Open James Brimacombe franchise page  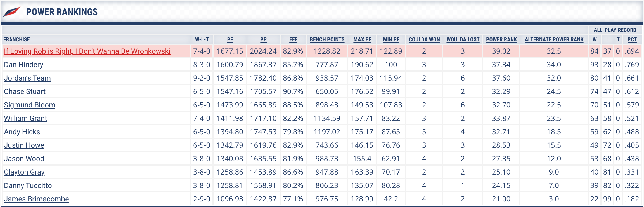(x=36, y=199)
